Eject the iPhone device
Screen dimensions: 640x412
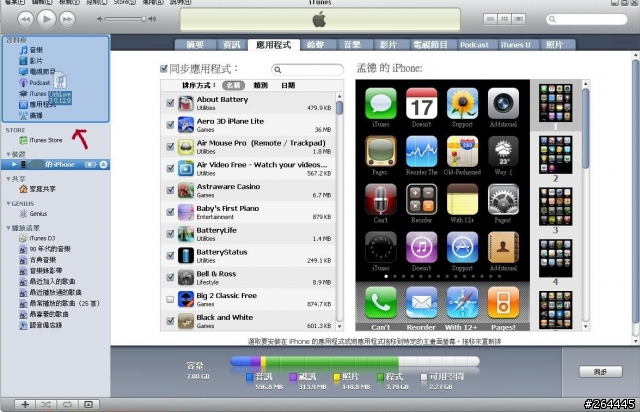pyautogui.click(x=103, y=165)
